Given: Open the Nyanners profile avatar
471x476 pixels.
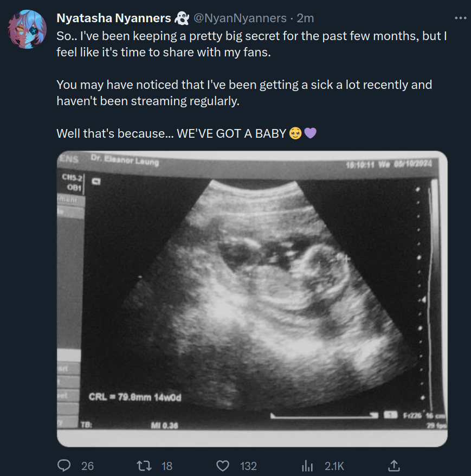Looking at the screenshot, I should click(x=27, y=29).
